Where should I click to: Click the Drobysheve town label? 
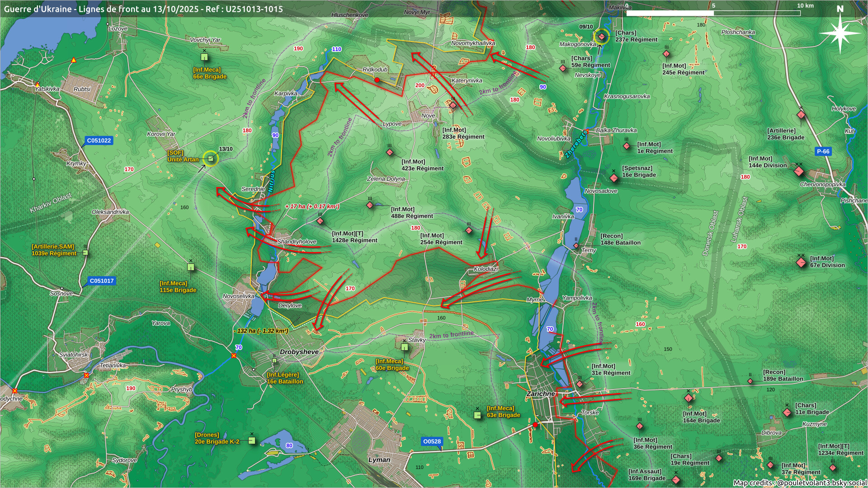click(x=299, y=352)
